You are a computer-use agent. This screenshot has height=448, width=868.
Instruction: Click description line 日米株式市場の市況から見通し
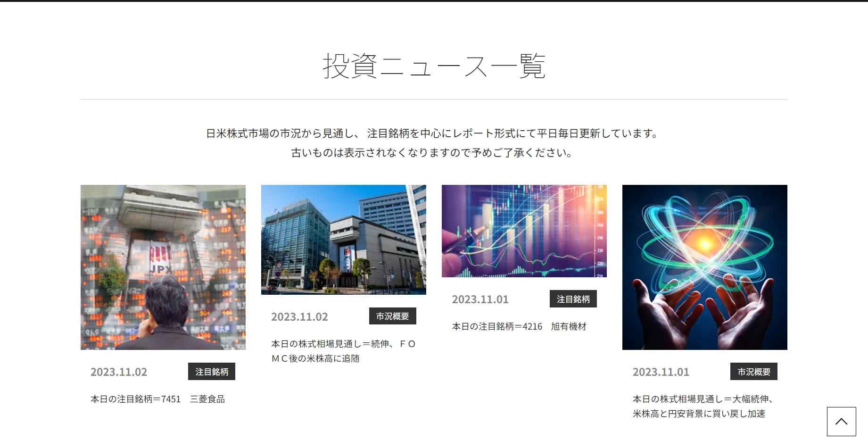(432, 133)
